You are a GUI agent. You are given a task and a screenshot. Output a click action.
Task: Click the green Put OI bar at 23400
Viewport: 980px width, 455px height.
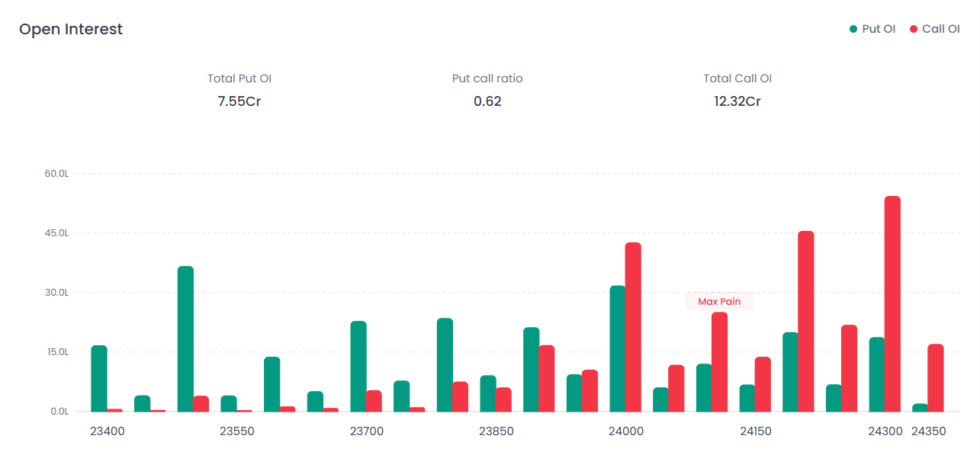tap(99, 378)
